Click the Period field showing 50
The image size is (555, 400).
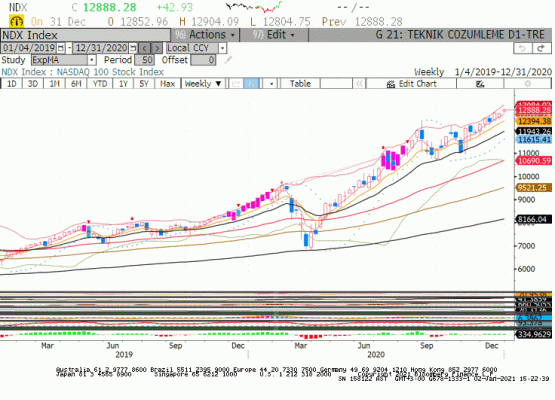pyautogui.click(x=144, y=60)
